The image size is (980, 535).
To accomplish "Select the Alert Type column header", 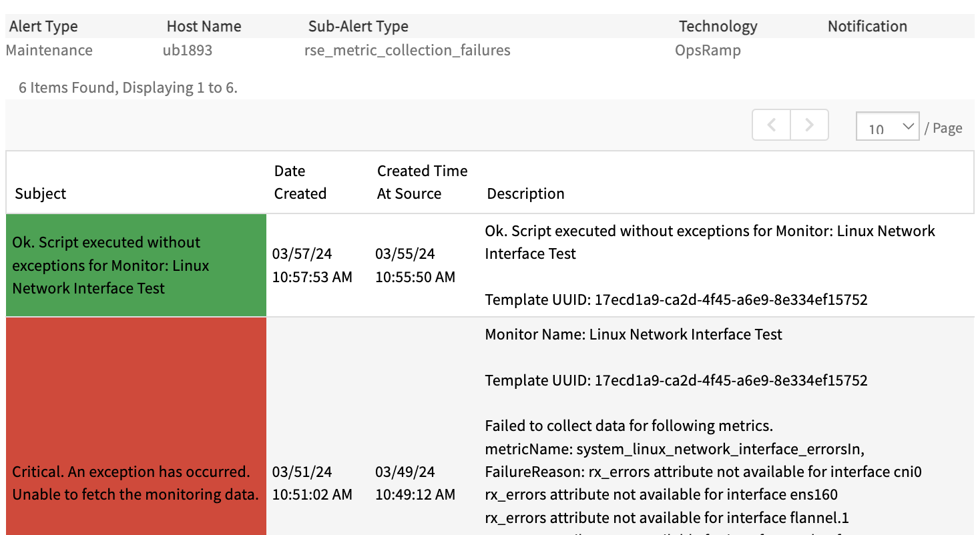I will (43, 26).
